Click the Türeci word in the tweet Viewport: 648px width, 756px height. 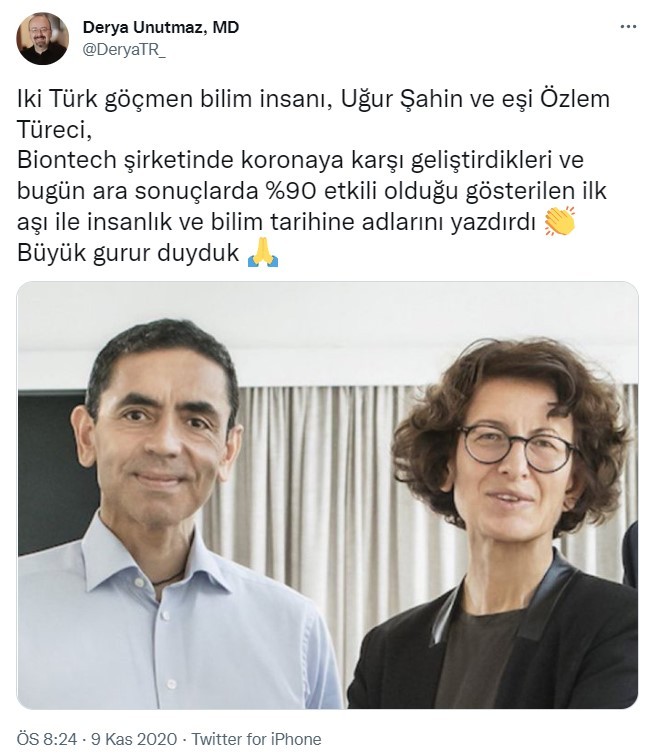pyautogui.click(x=54, y=130)
